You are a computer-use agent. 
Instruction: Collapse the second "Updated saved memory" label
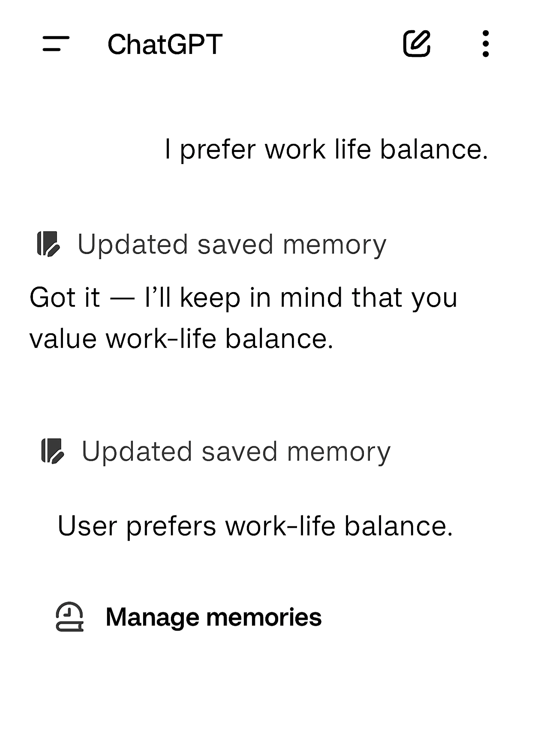click(x=236, y=452)
